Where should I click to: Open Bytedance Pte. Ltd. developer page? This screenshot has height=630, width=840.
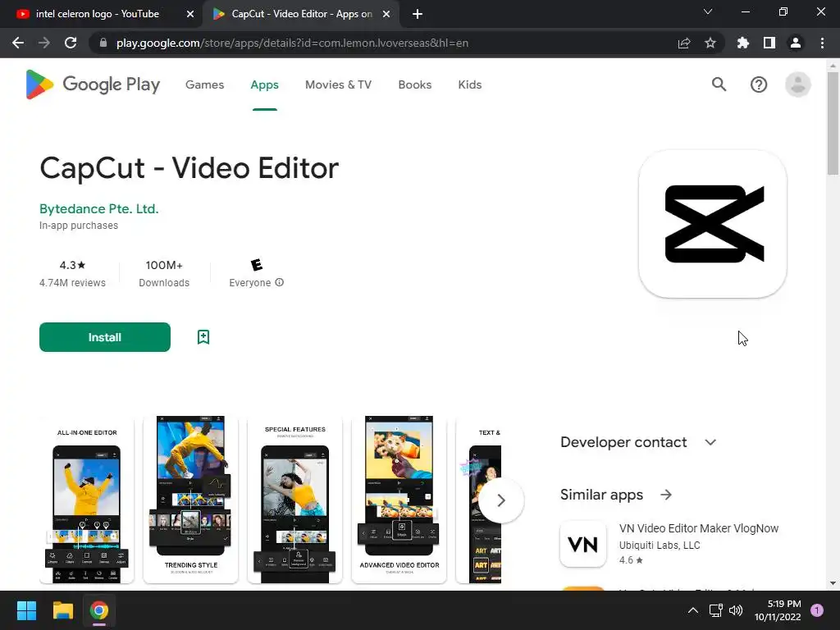tap(99, 209)
